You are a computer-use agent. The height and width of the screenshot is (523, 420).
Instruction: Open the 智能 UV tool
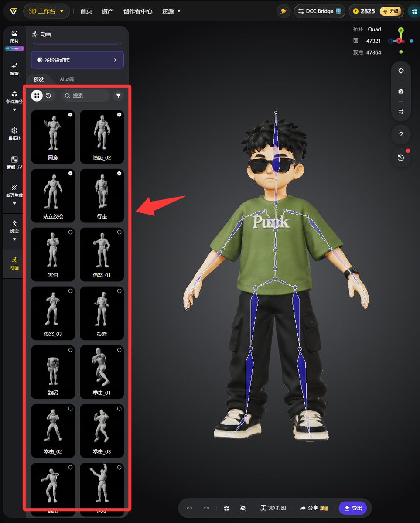tap(14, 162)
